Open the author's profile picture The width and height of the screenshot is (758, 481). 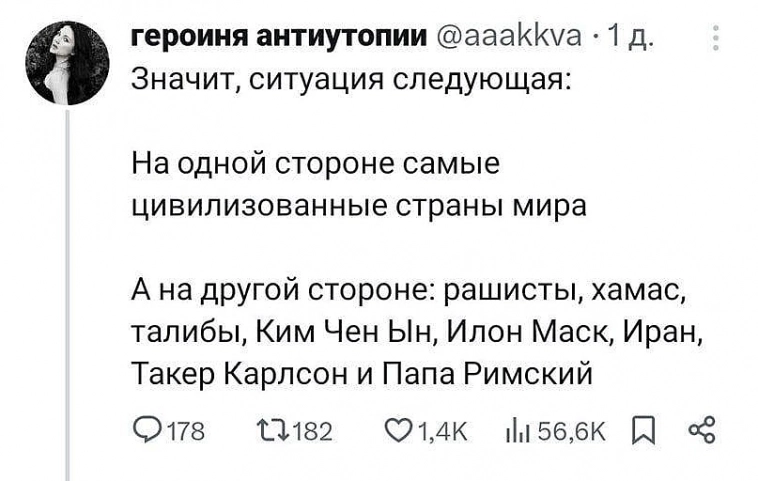[66, 64]
